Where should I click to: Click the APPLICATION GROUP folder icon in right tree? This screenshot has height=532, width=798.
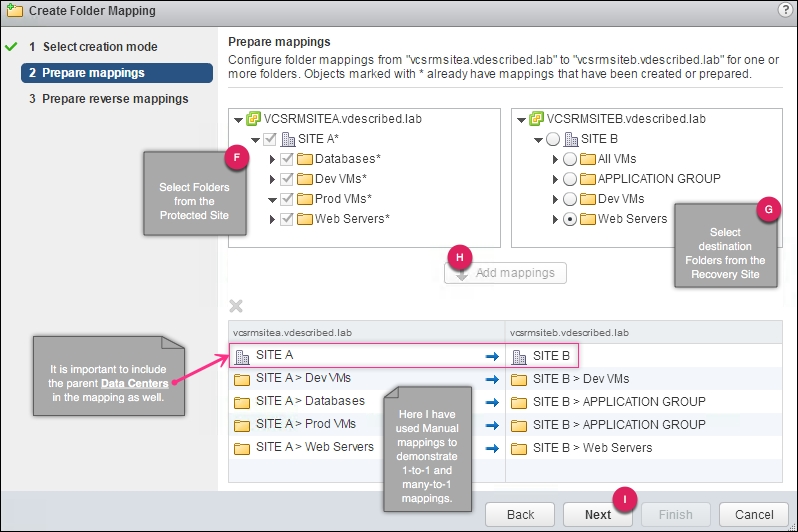click(x=588, y=179)
